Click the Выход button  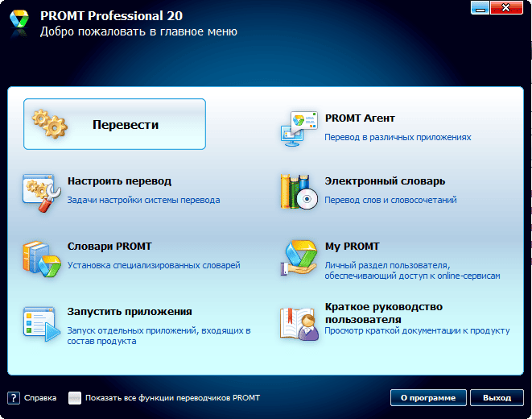pyautogui.click(x=497, y=397)
